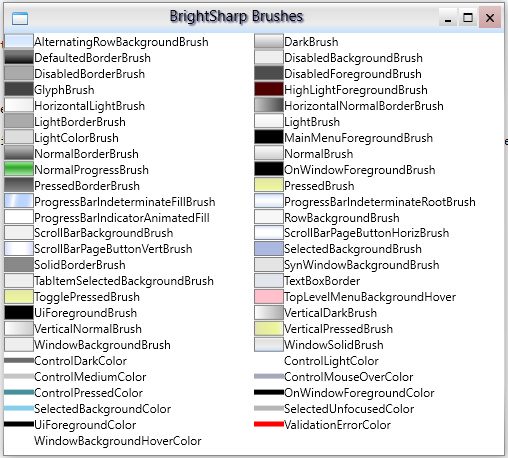Viewport: 508px width, 458px height.
Task: Click the PressedBorderBrush label
Action: point(87,186)
